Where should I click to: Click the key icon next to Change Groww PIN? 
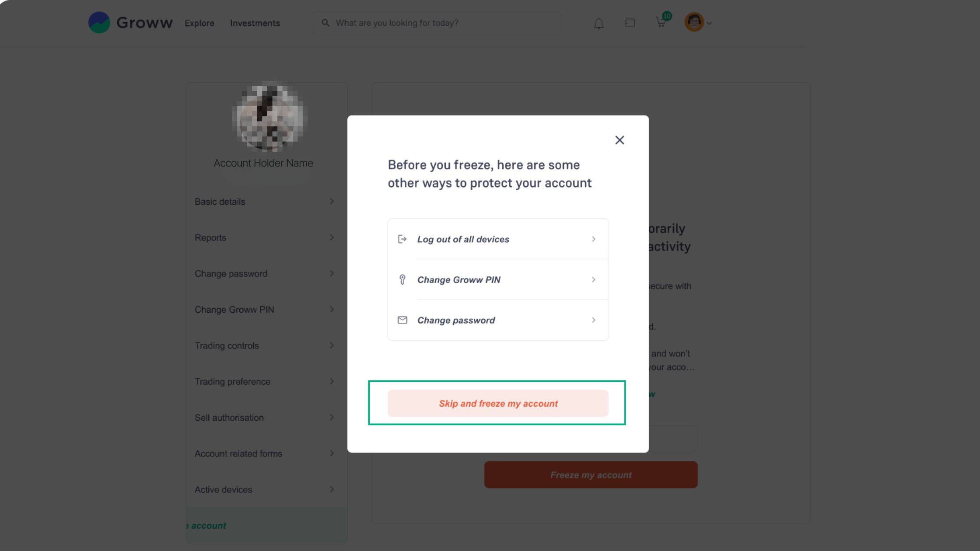(x=402, y=279)
